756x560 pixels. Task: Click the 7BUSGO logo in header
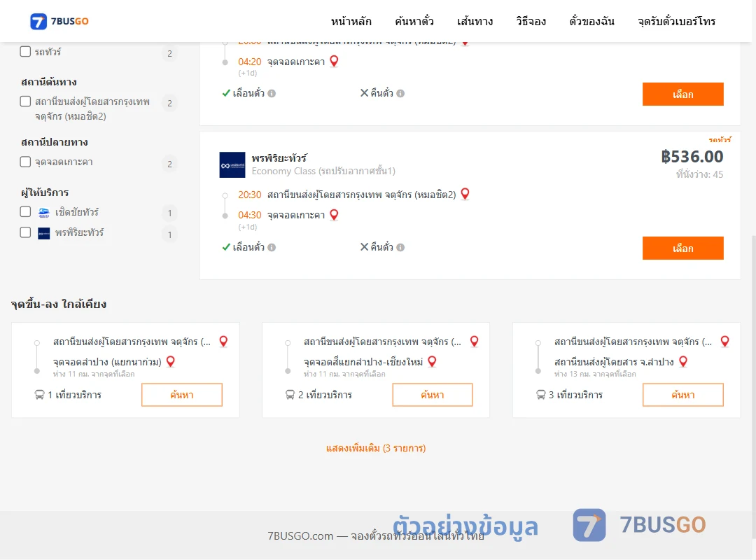pyautogui.click(x=59, y=21)
